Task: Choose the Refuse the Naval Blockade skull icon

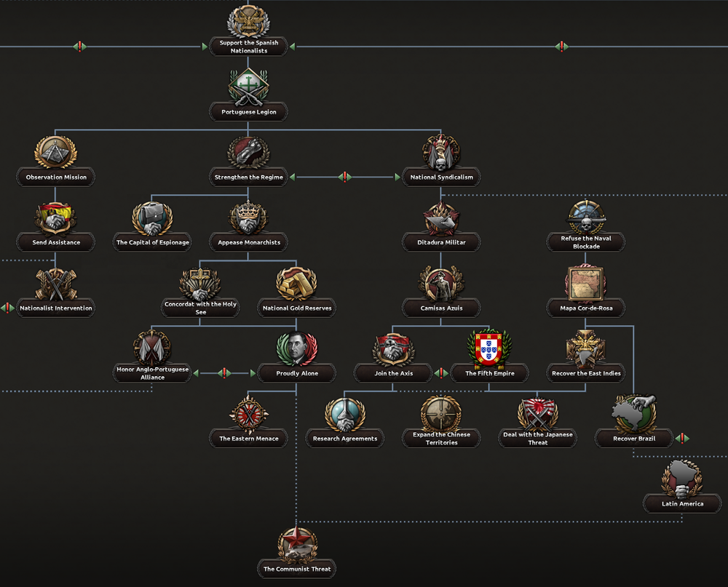Action: point(586,216)
